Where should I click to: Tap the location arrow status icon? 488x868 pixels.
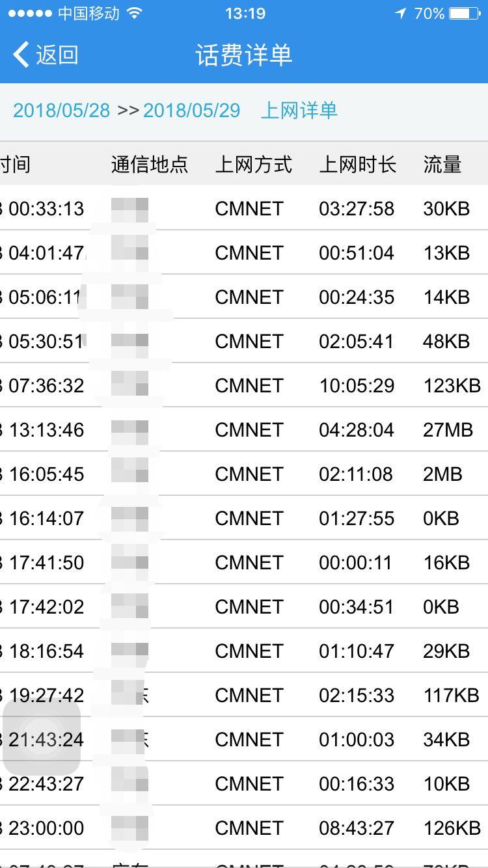click(400, 14)
